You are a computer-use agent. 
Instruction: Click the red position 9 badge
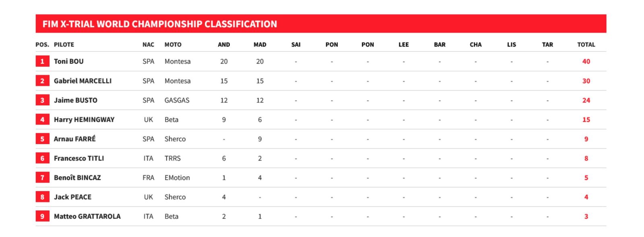(42, 216)
